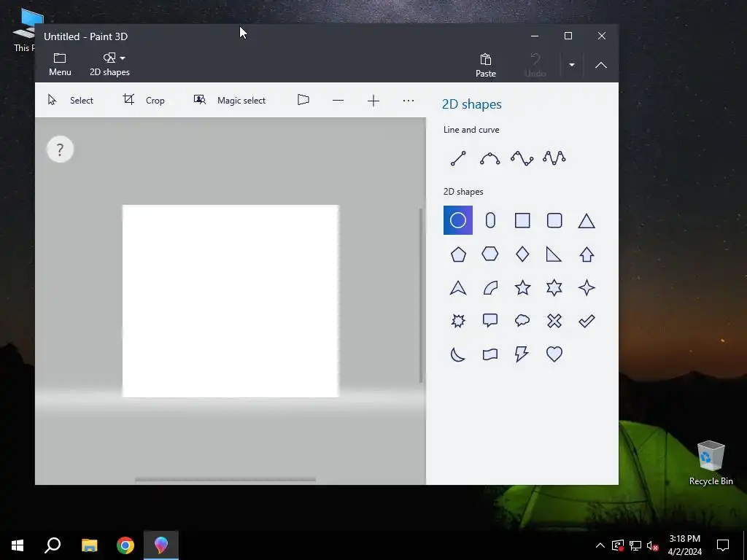The height and width of the screenshot is (560, 747).
Task: Activate the Select tool
Action: pyautogui.click(x=71, y=100)
